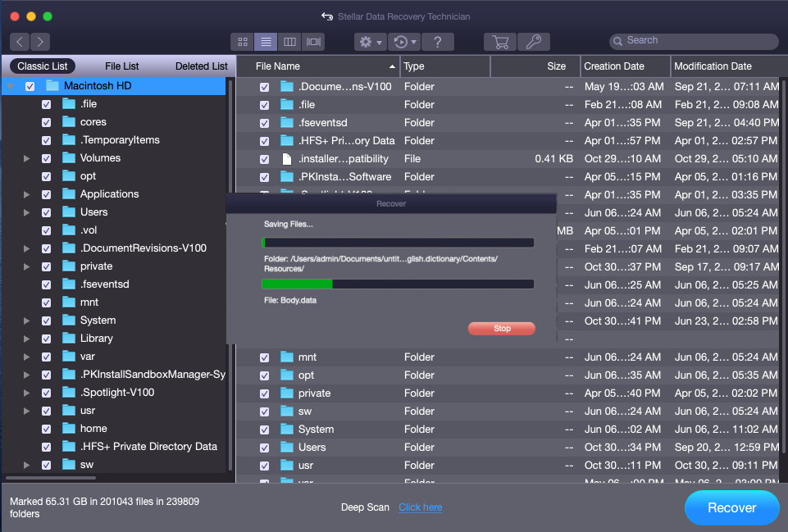Sort by the Type column header
The width and height of the screenshot is (788, 532).
tap(444, 66)
